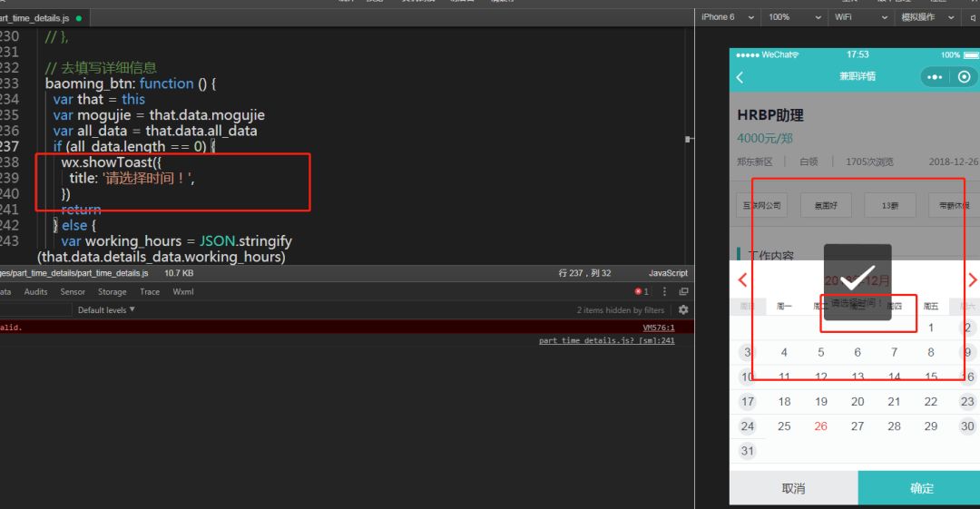980x509 pixels.
Task: Click the 13薪 tag
Action: (890, 205)
